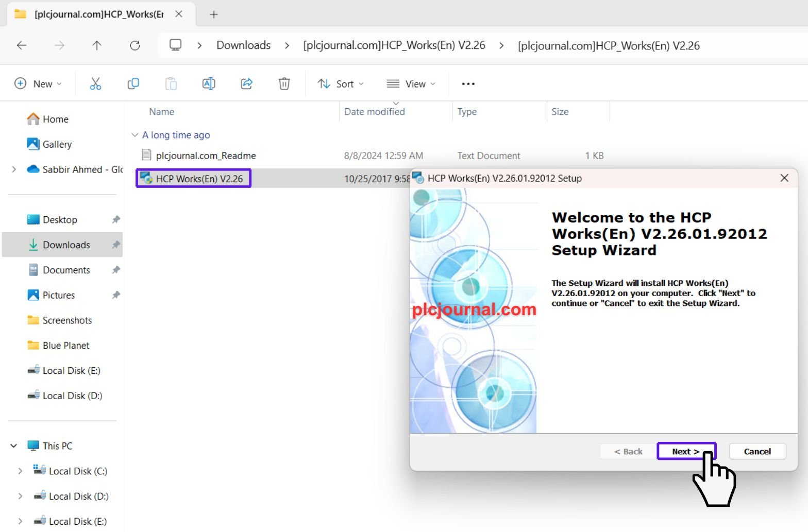This screenshot has height=532, width=808.
Task: Expand the Sabbir Ahmed OneDrive node
Action: tap(14, 169)
